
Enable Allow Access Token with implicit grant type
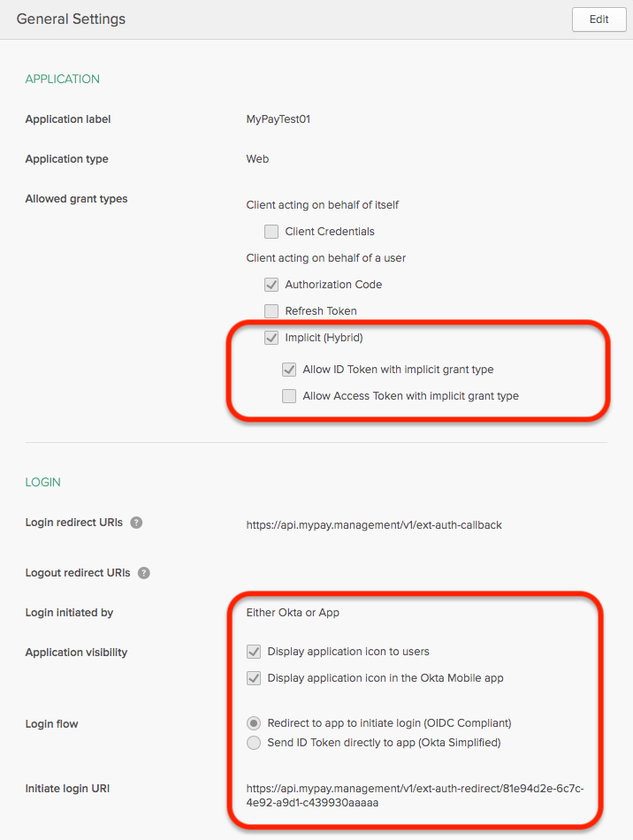point(289,396)
